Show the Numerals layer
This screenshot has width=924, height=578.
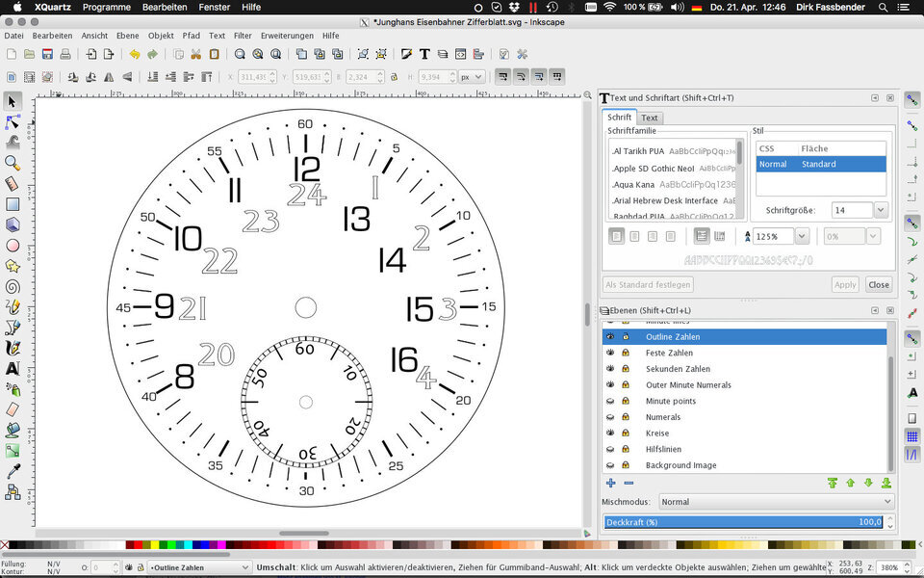608,417
